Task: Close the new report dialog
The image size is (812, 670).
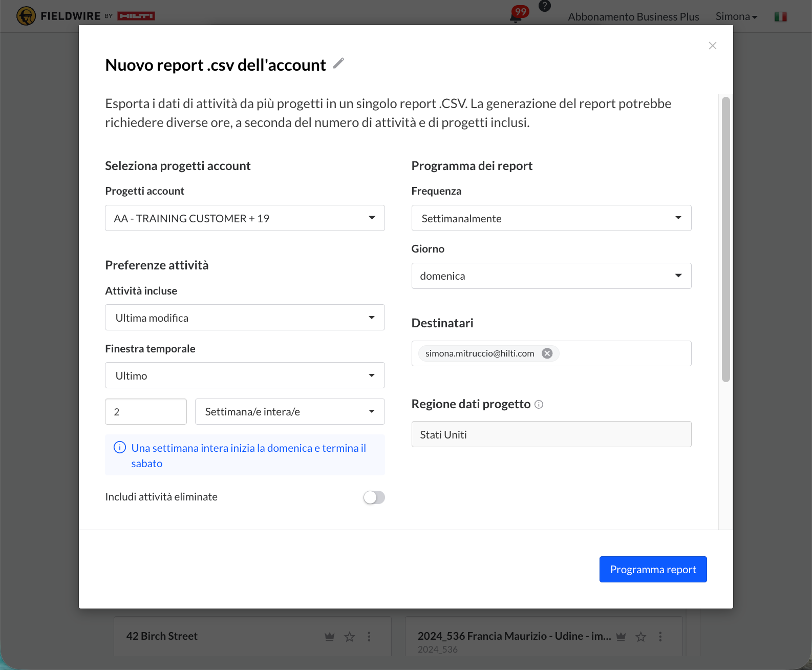Action: tap(712, 46)
